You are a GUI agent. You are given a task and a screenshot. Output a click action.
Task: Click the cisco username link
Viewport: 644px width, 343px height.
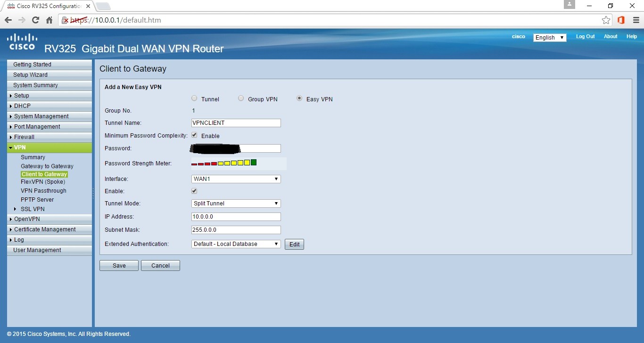click(x=518, y=37)
